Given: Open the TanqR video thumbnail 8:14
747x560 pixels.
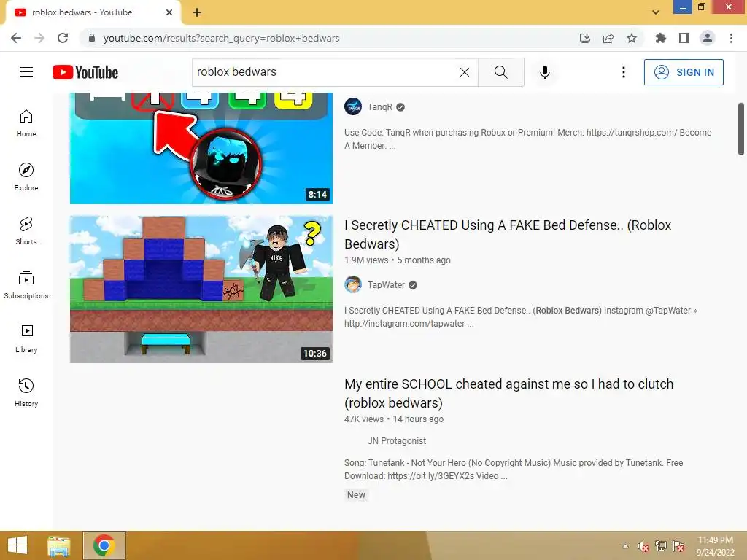Looking at the screenshot, I should pos(201,148).
